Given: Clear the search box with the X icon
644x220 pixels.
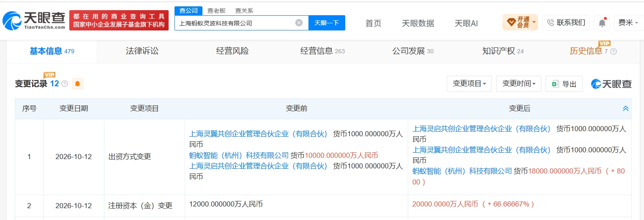Looking at the screenshot, I should tap(299, 23).
